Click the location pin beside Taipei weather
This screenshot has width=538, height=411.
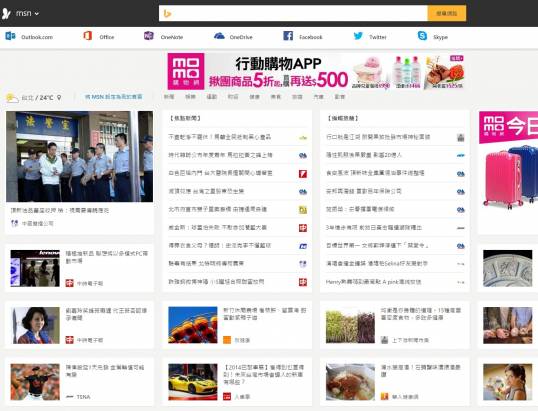59,98
